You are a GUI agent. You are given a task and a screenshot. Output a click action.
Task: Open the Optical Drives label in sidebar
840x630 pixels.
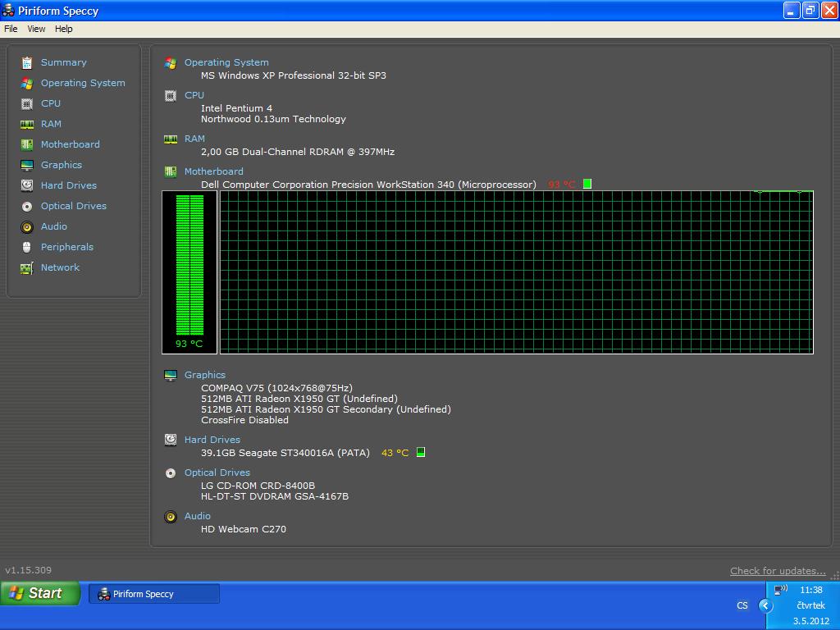point(73,206)
